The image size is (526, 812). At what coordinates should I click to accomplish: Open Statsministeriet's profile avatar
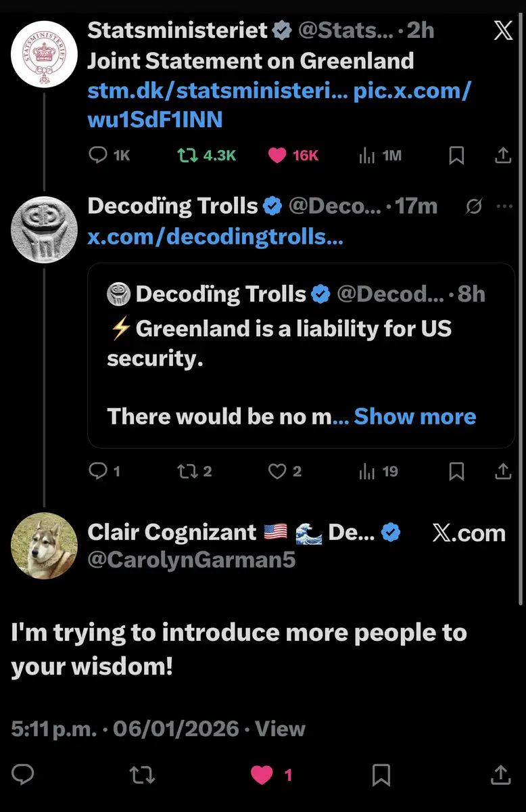pos(45,54)
